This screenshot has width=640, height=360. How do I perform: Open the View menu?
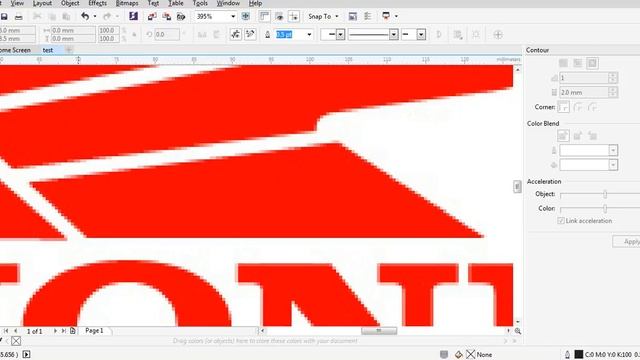click(x=17, y=3)
